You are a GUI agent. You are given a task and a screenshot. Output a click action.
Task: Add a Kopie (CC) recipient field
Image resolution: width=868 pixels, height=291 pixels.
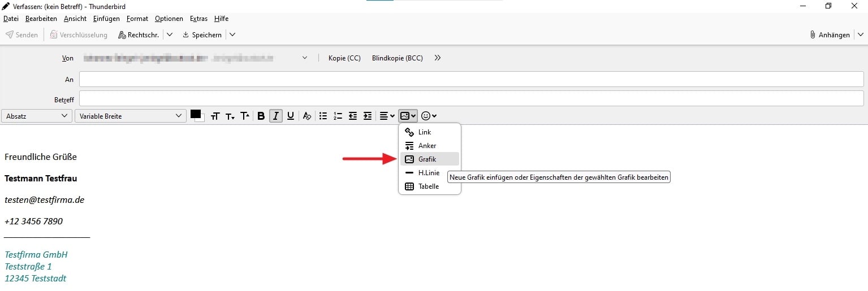(x=344, y=58)
